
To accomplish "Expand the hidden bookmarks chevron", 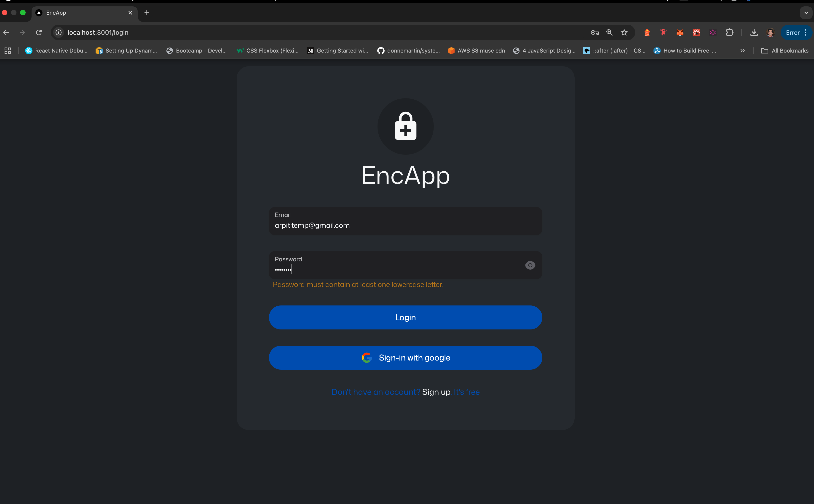I will (743, 51).
